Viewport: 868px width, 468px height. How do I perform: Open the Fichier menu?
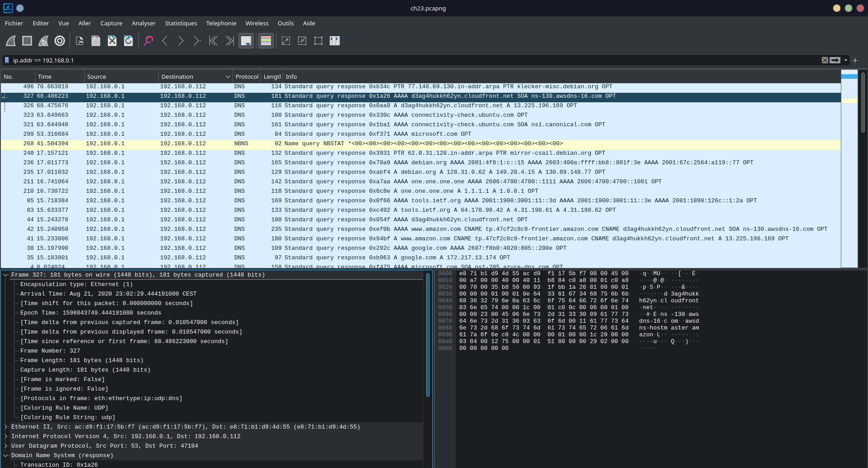tap(14, 23)
